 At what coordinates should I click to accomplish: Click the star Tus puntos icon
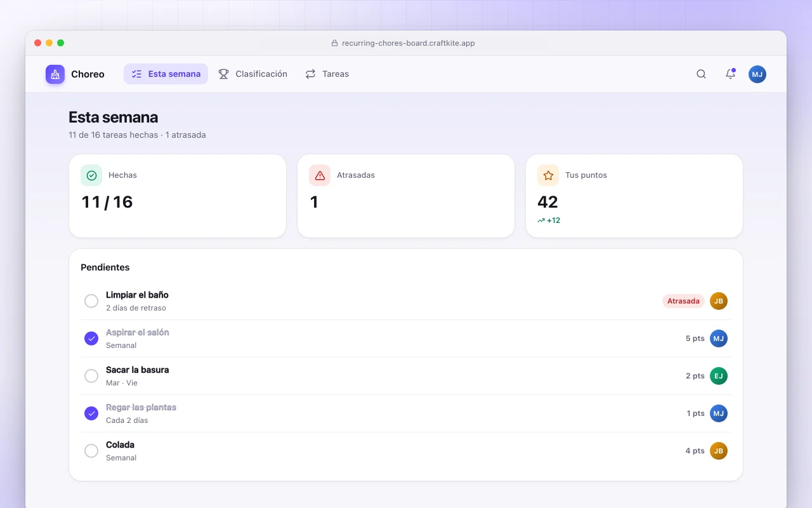coord(548,175)
